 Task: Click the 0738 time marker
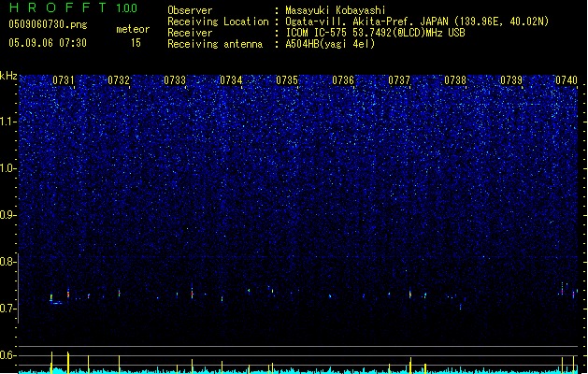[455, 80]
